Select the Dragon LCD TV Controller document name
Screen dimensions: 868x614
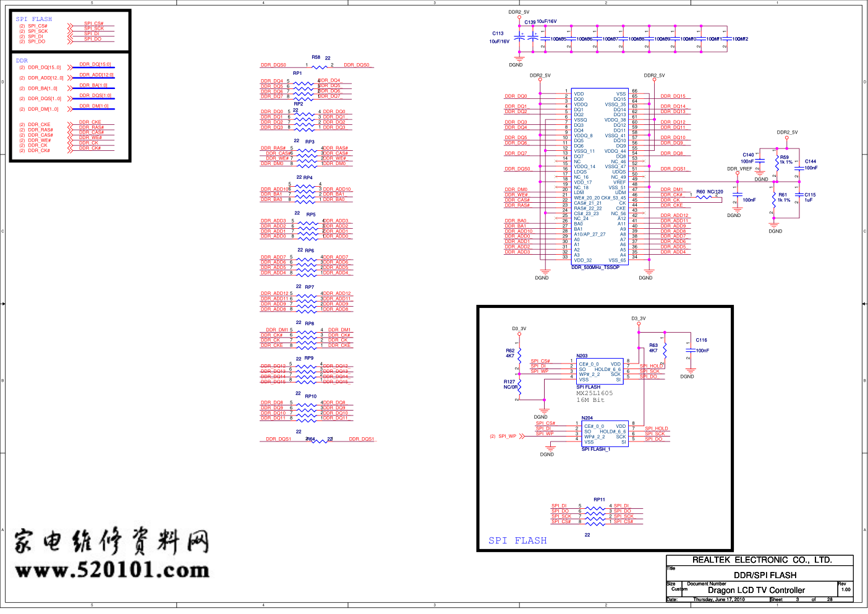coord(756,591)
